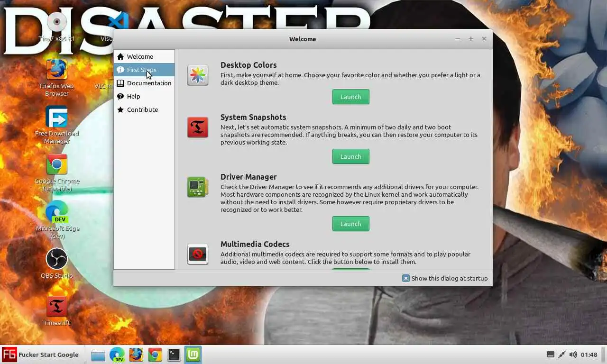The width and height of the screenshot is (607, 364).
Task: Open the Welcome section in sidebar
Action: [x=144, y=56]
